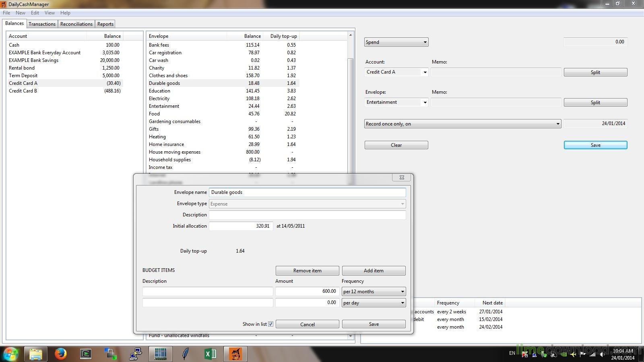Click the PuTTY taskbar icon

tap(135, 354)
